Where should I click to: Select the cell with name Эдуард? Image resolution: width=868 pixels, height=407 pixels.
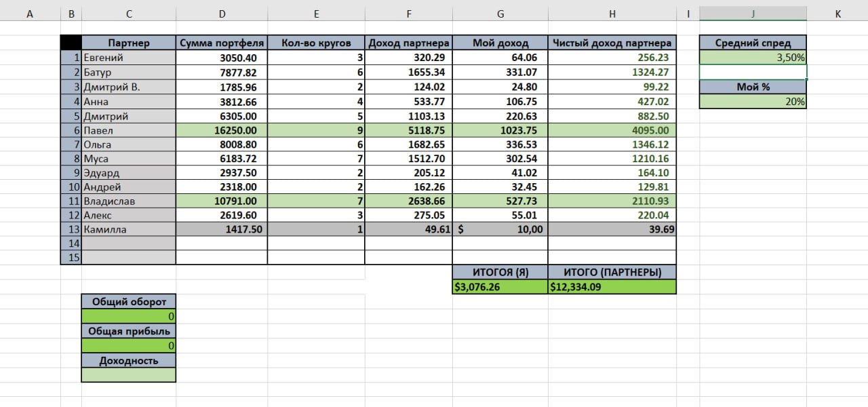click(x=129, y=173)
